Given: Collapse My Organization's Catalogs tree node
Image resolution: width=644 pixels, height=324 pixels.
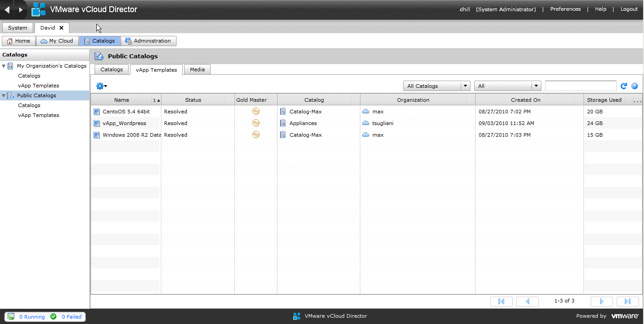Looking at the screenshot, I should click(x=4, y=66).
